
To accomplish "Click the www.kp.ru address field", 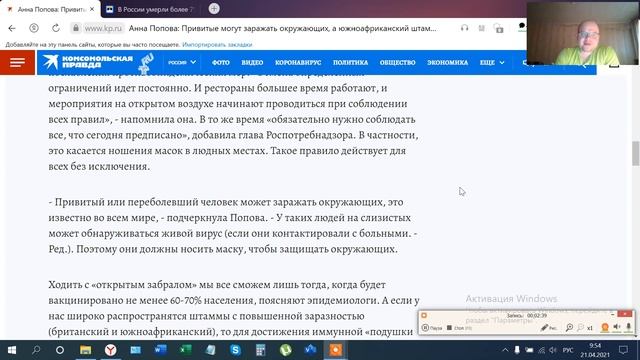I will tap(103, 28).
